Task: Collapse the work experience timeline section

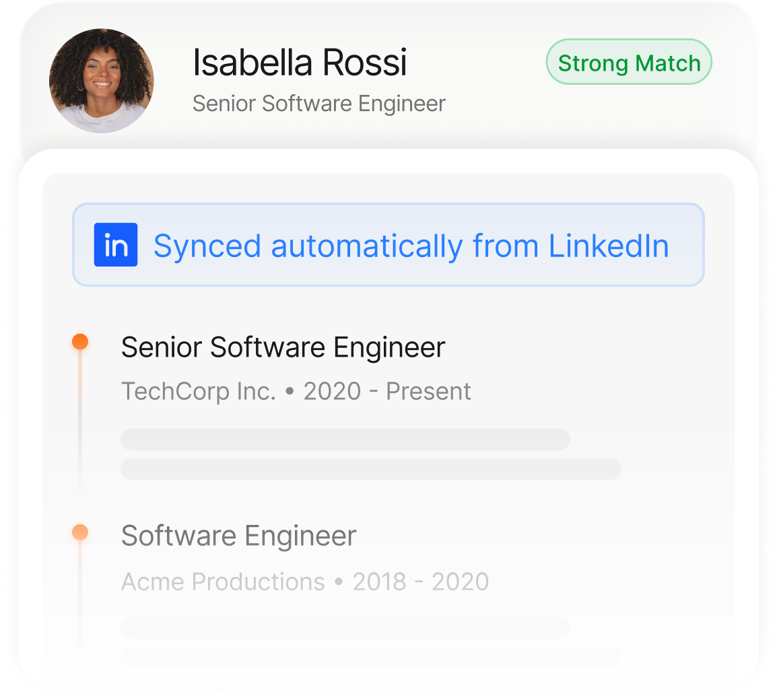Action: [388, 424]
